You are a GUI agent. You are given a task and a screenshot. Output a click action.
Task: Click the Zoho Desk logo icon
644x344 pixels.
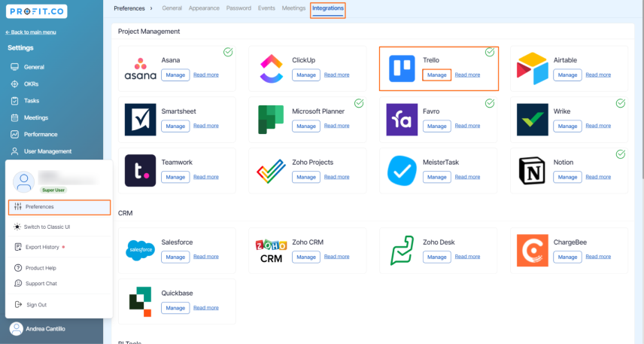click(x=402, y=251)
